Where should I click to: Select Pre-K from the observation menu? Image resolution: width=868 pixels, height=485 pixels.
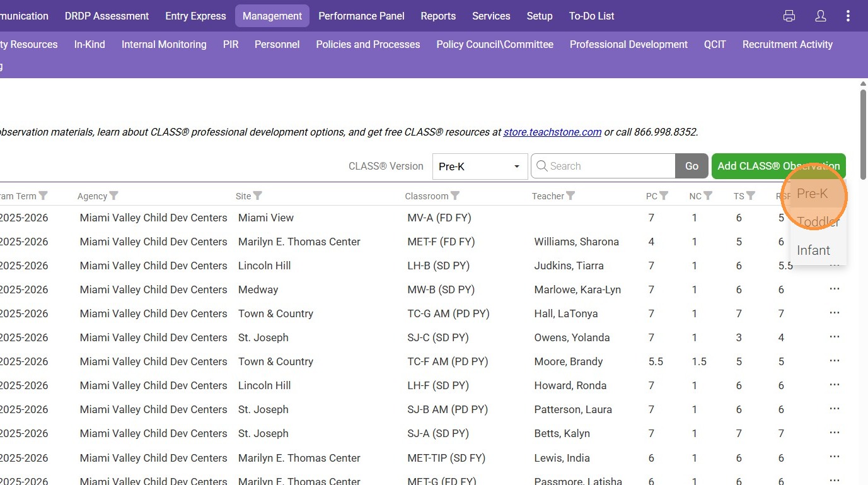tap(812, 194)
